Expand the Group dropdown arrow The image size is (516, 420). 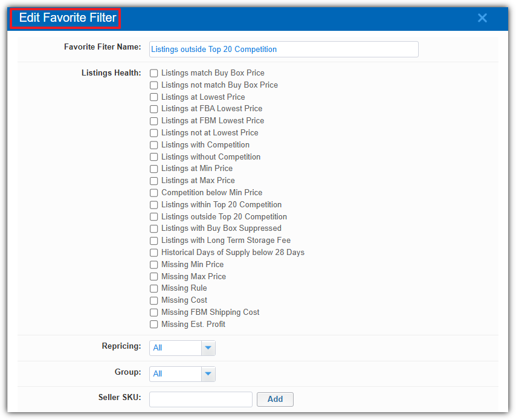point(208,374)
